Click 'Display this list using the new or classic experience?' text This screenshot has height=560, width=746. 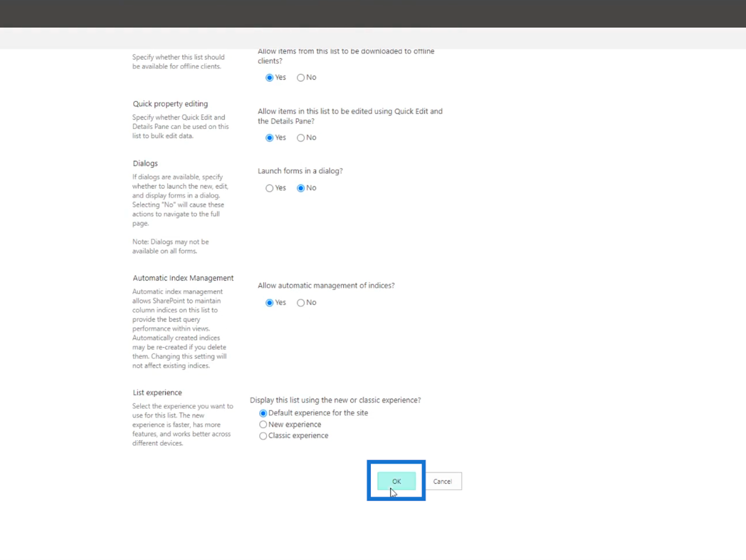336,400
